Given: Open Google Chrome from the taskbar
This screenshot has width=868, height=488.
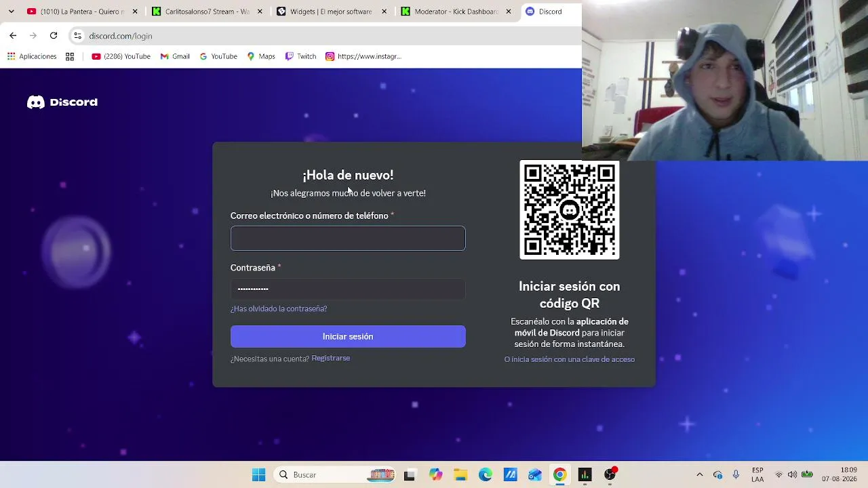Looking at the screenshot, I should [x=559, y=475].
